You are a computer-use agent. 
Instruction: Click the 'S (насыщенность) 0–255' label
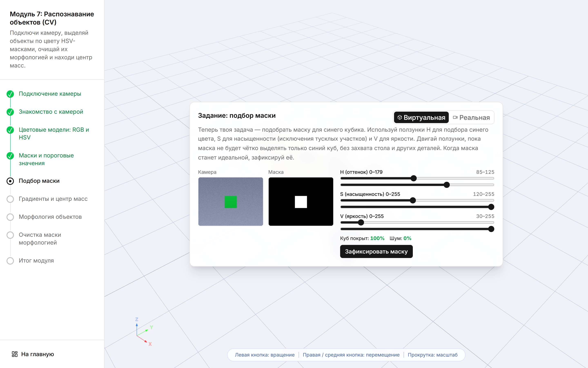tap(370, 194)
